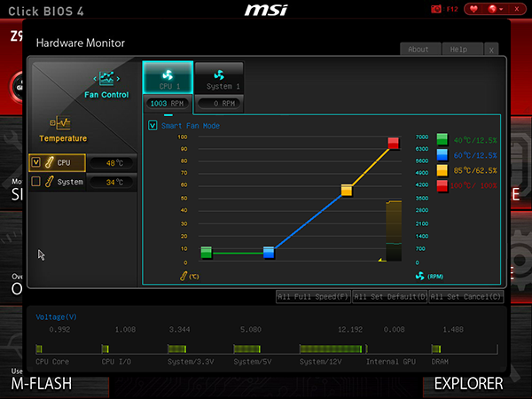The image size is (532, 399).
Task: Toggle the Smart Fan Mode checkbox
Action: coord(153,126)
